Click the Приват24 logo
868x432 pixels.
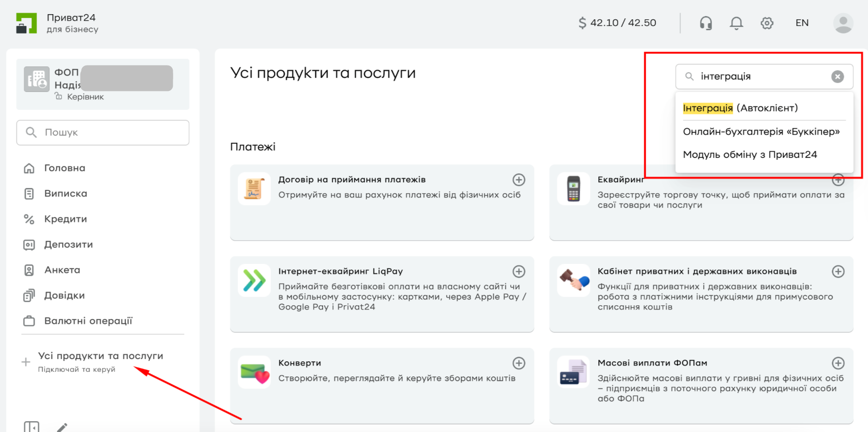26,23
